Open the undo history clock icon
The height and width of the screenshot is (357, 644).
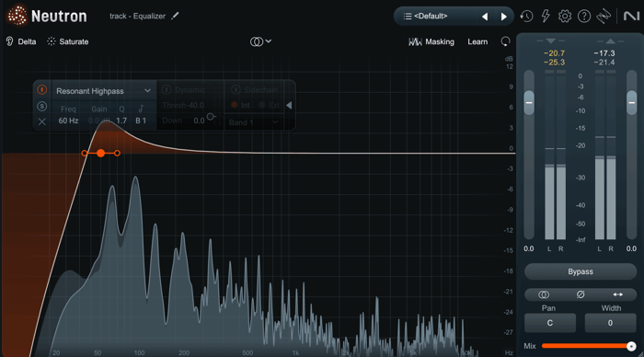[526, 17]
